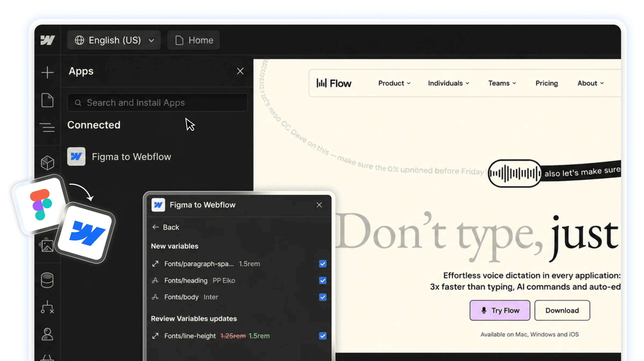Open the Navigator panel icon

(47, 127)
